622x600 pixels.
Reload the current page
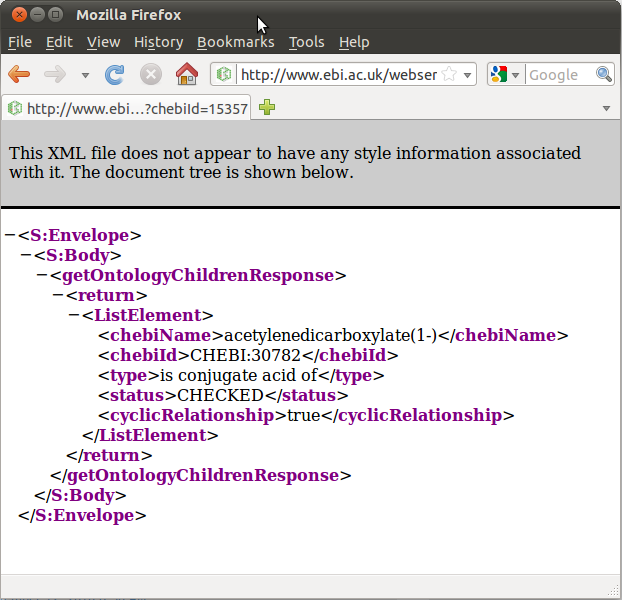(115, 75)
